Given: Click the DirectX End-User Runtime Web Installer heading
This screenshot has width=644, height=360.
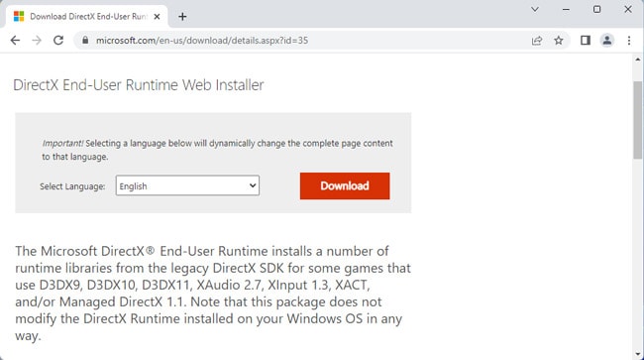Looking at the screenshot, I should (x=139, y=85).
